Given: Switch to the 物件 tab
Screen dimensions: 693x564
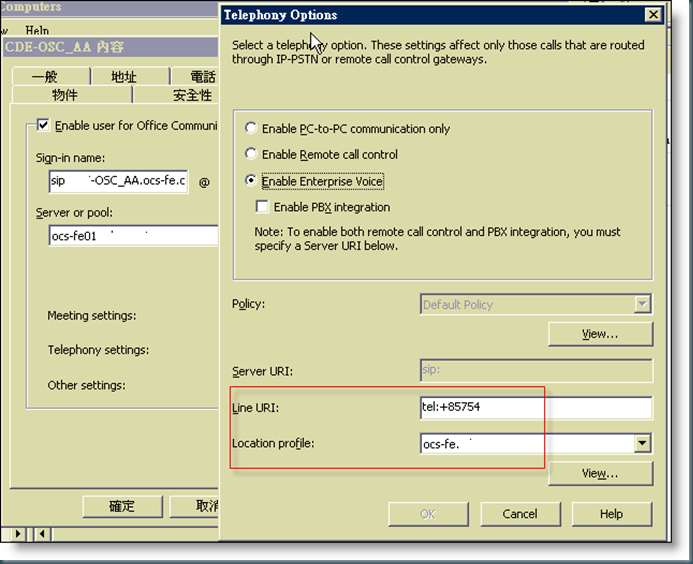Looking at the screenshot, I should coord(65,95).
